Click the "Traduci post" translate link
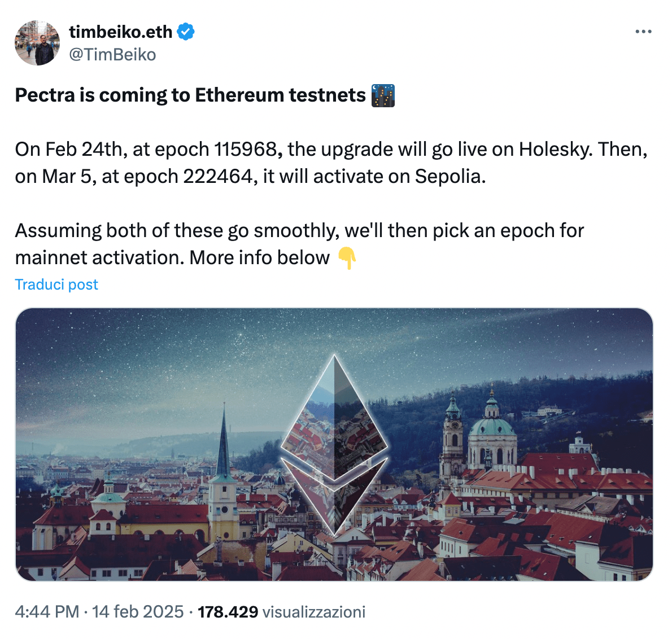This screenshot has height=639, width=672. pyautogui.click(x=56, y=285)
